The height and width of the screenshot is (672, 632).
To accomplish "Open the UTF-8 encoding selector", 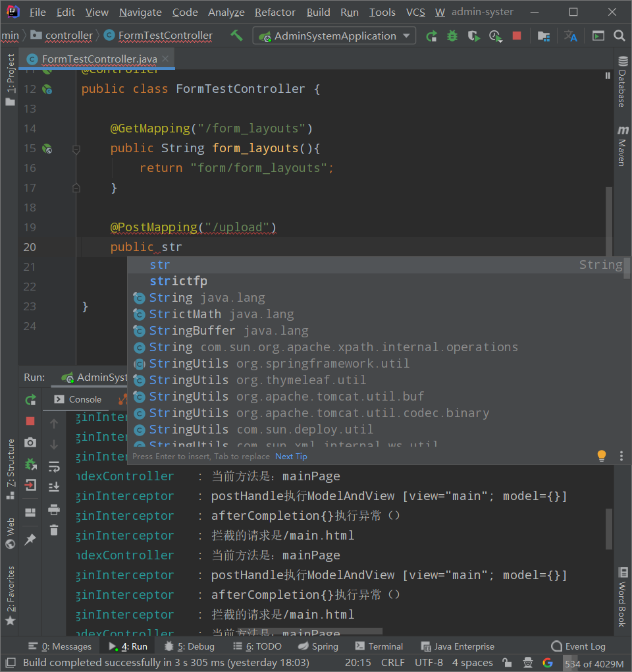I will click(429, 663).
